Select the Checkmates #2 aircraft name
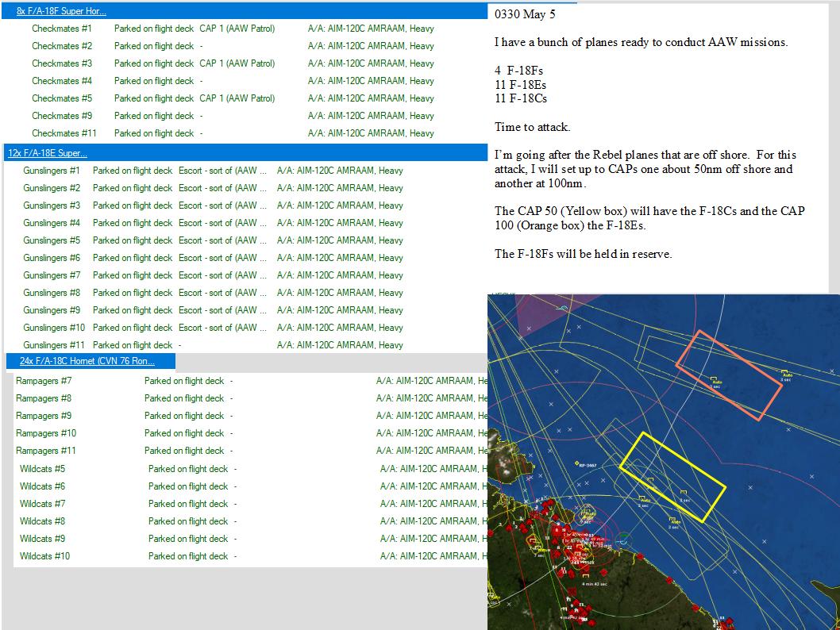The image size is (840, 630). pos(62,46)
